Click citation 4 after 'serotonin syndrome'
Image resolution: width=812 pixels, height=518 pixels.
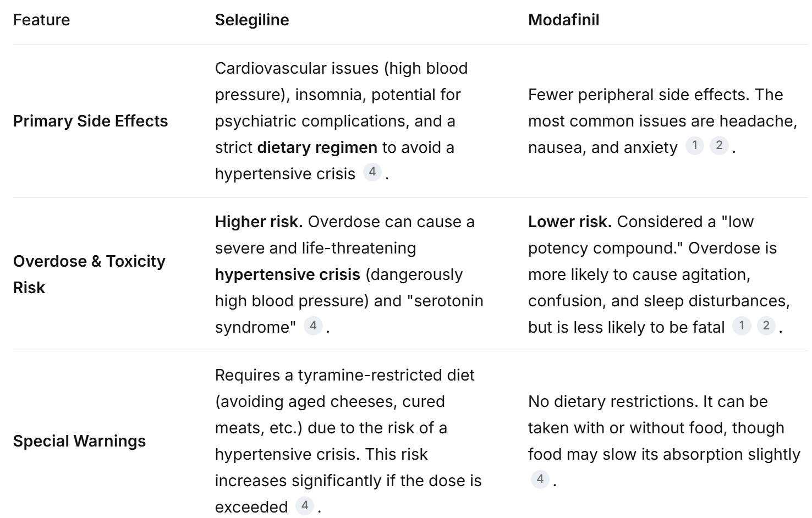[x=313, y=326]
